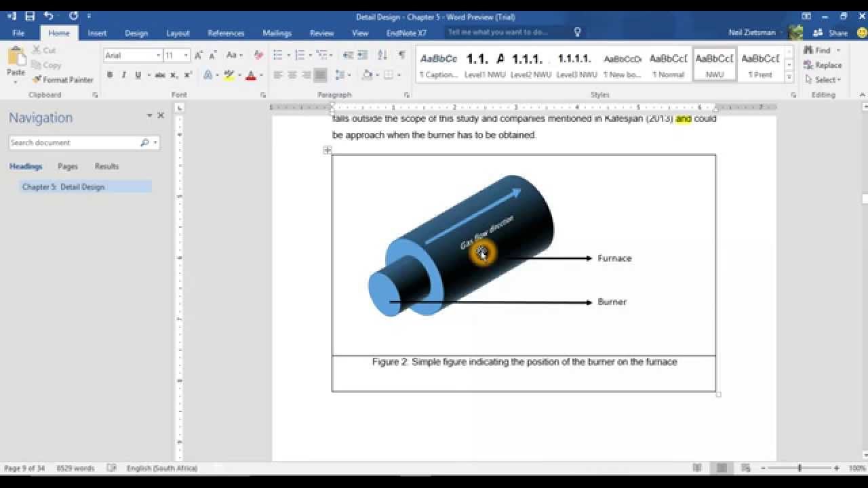Screen dimensions: 868x488
Task: Click the Paste icon
Action: point(16,58)
